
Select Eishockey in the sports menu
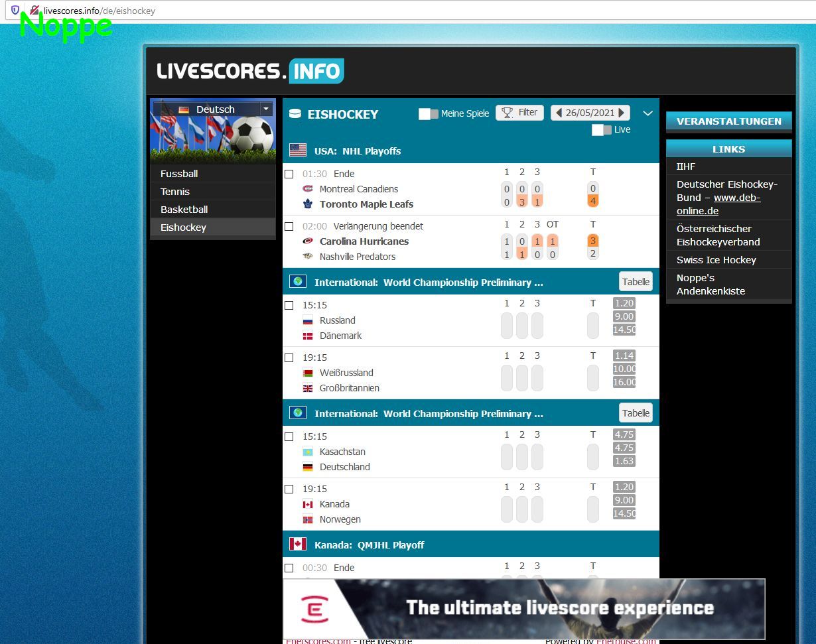213,227
